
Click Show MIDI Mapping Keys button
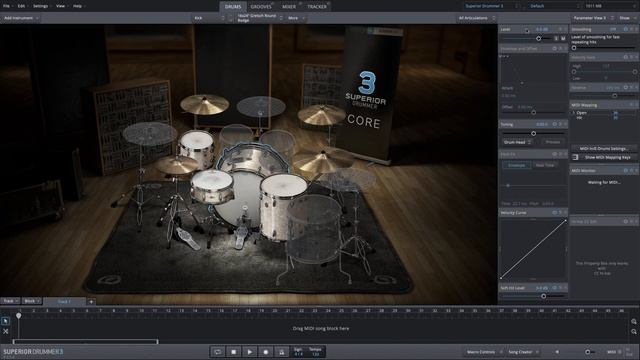pos(607,157)
